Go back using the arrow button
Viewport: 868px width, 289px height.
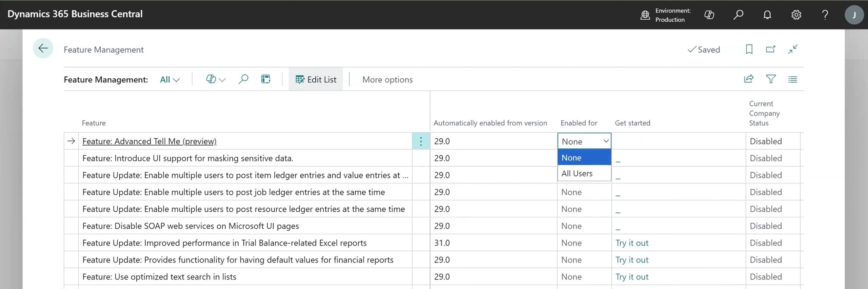click(43, 49)
